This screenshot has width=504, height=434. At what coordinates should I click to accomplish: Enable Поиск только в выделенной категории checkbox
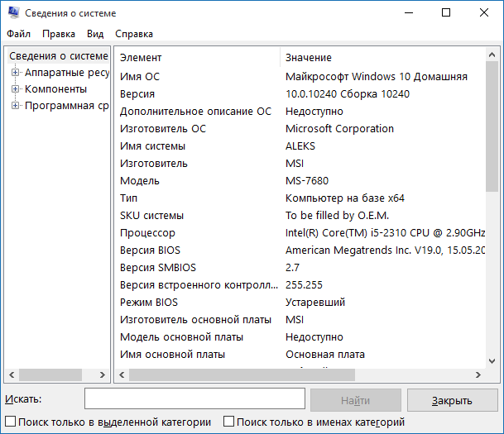10,422
